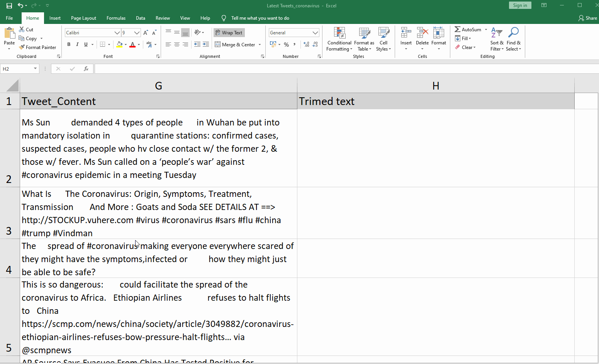
Task: Expand the Merge & Center dropdown arrow
Action: [260, 45]
